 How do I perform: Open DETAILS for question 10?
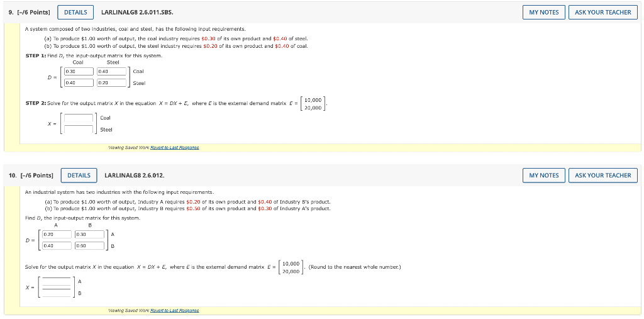click(x=79, y=176)
